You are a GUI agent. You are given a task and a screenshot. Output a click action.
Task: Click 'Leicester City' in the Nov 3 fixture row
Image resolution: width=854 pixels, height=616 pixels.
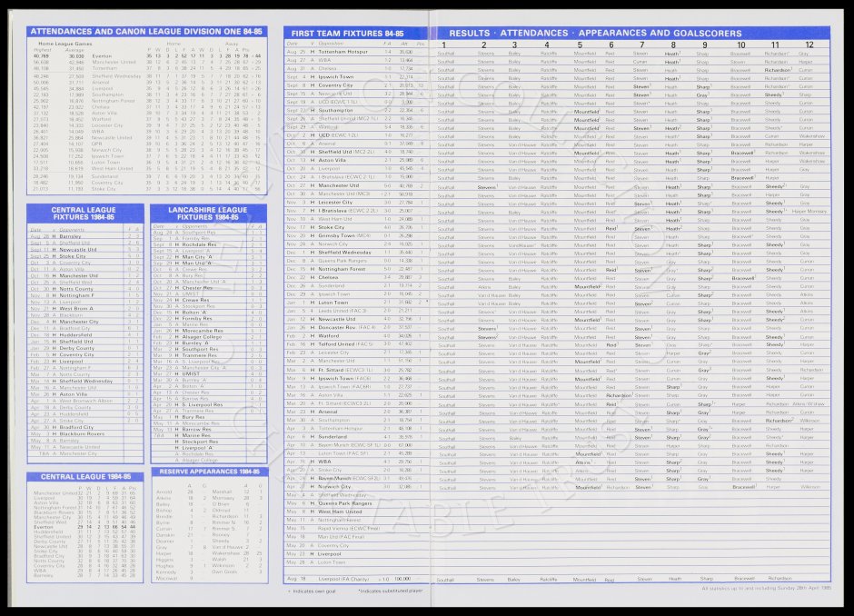click(x=335, y=203)
